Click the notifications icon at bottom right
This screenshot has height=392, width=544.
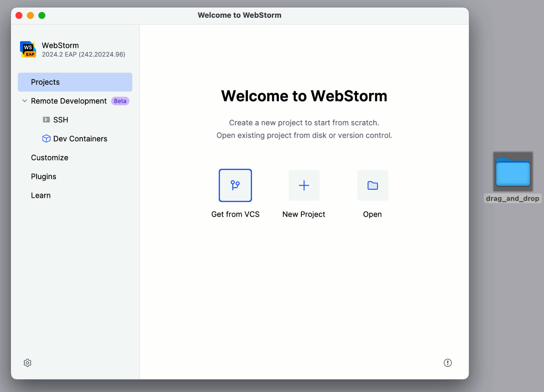[447, 363]
